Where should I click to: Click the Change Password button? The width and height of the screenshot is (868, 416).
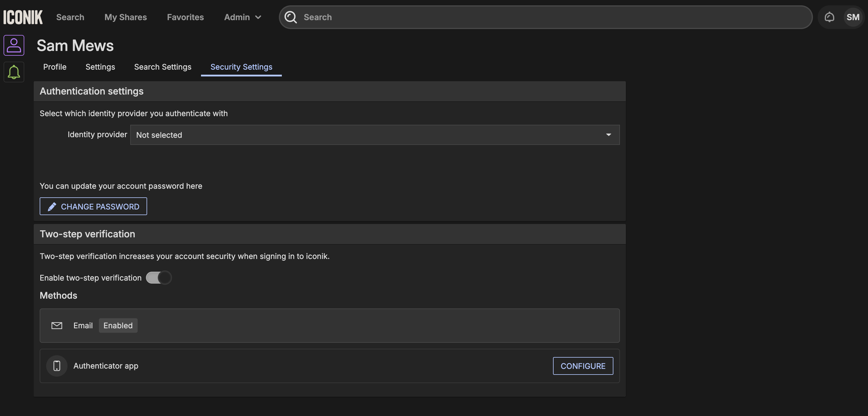click(93, 206)
